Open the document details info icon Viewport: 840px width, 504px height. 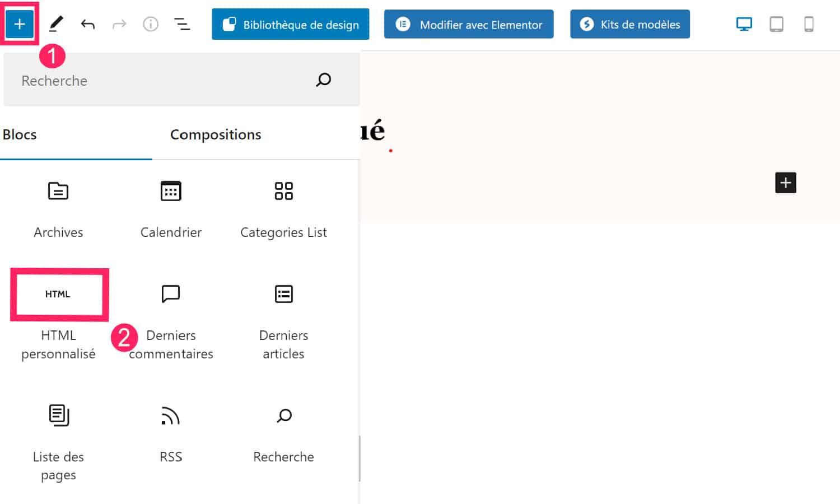click(x=151, y=24)
